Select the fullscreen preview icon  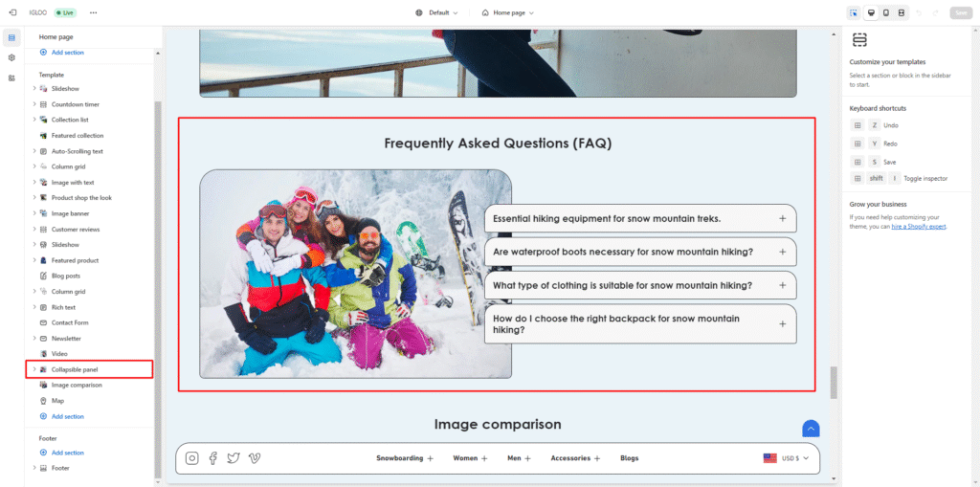tap(902, 12)
